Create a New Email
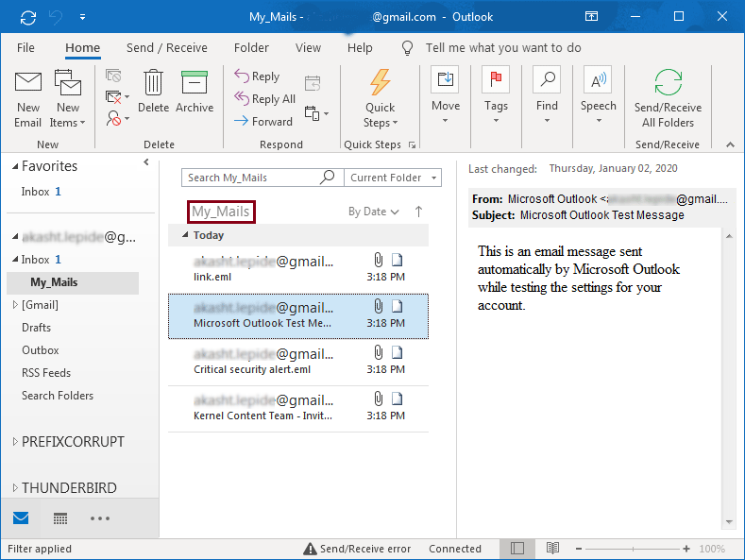Viewport: 745px width, 560px height. click(x=28, y=99)
